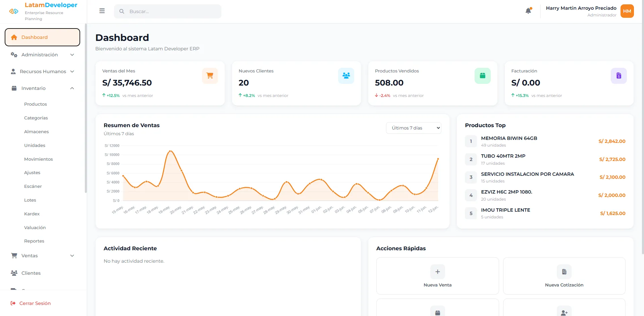
Task: Click the S/ 2,842.00 amount
Action: point(612,141)
